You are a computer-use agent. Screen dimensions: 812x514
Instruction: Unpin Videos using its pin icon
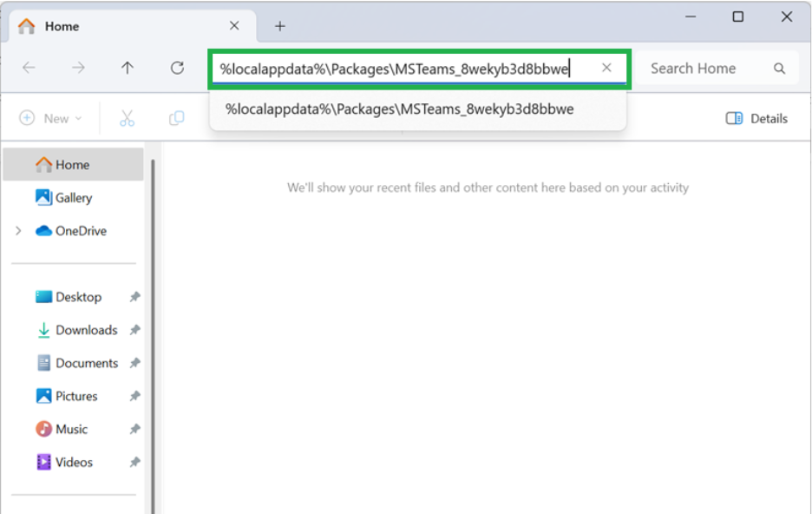[x=134, y=462]
